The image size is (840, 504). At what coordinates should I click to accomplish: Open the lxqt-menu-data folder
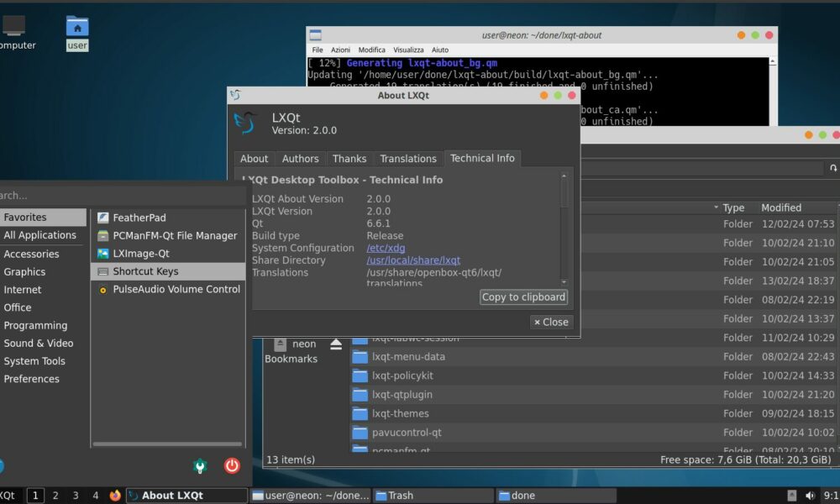pos(399,357)
